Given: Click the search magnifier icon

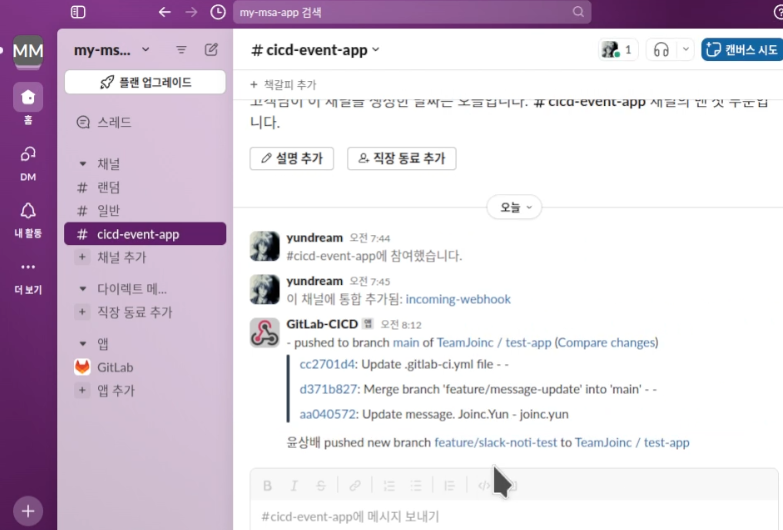Looking at the screenshot, I should coord(578,12).
